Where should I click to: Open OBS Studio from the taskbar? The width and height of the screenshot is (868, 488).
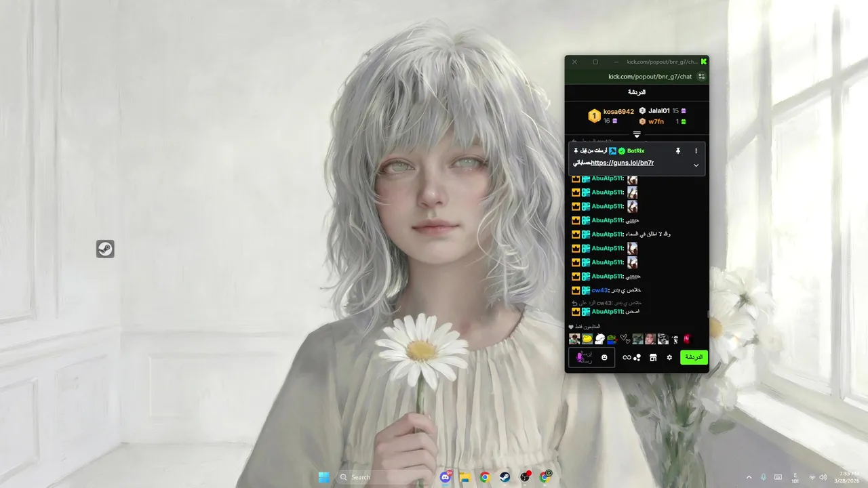point(525,477)
